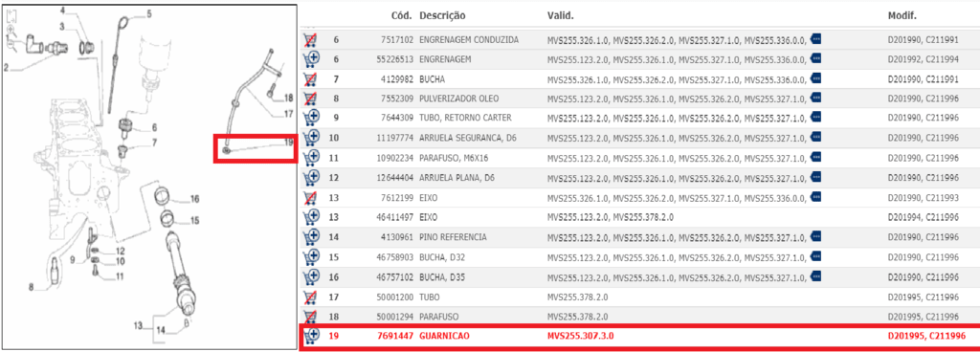Expand more validities for ENGRENAGEM CONDUZIDA
This screenshot has width=980, height=352.
tap(815, 39)
